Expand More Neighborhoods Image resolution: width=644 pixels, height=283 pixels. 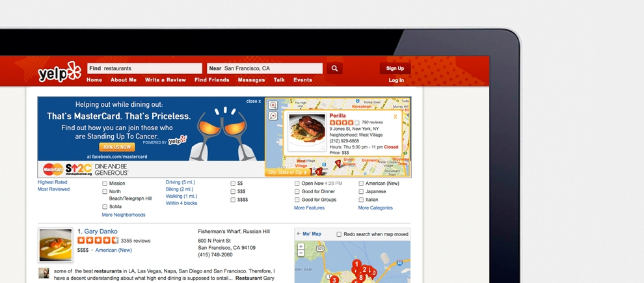coord(124,215)
